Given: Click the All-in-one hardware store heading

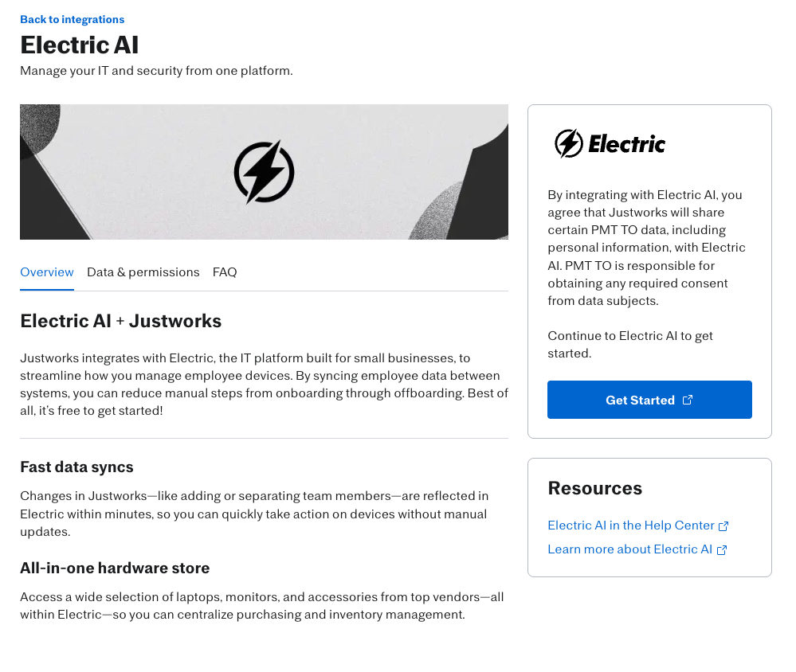Looking at the screenshot, I should 115,568.
